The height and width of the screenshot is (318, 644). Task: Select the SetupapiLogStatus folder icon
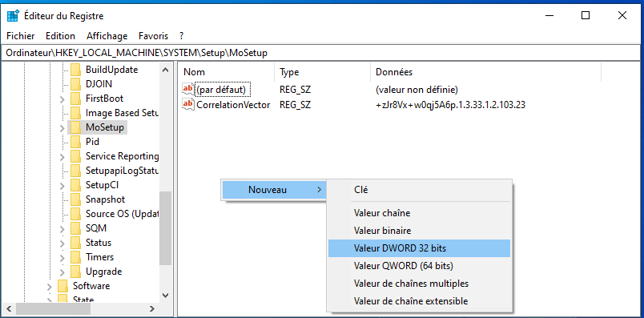click(x=75, y=171)
